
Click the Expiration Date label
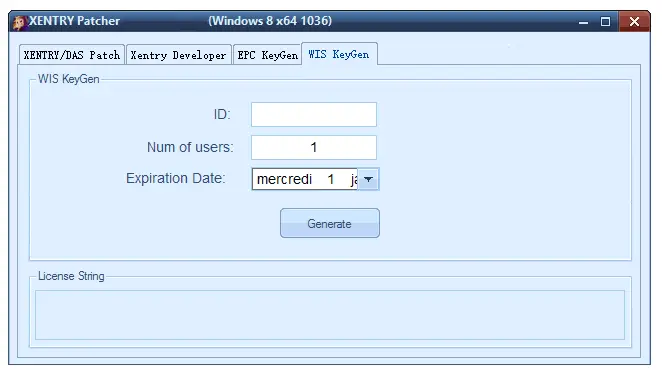pyautogui.click(x=176, y=178)
